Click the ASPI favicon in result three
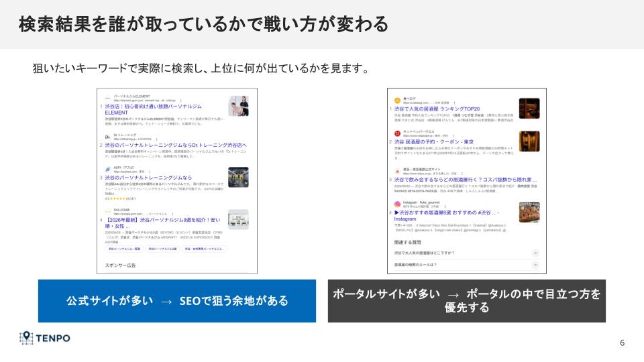This screenshot has height=362, width=644. point(107,170)
